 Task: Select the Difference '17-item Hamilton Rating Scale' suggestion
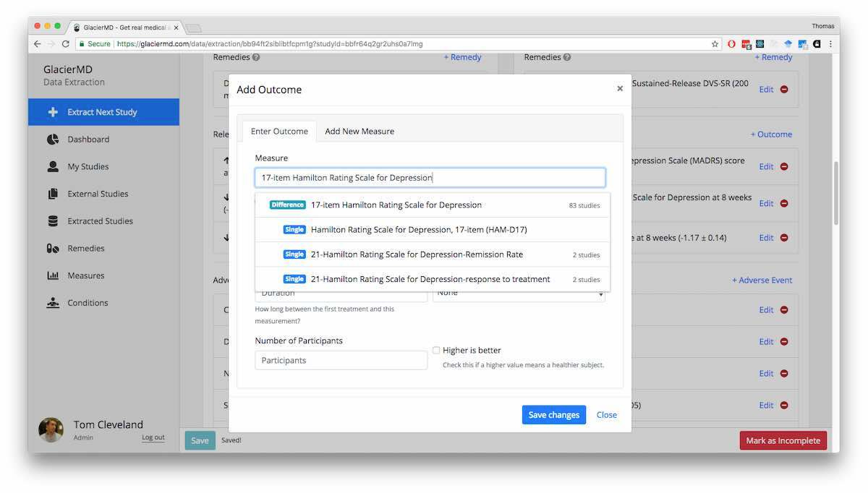[x=433, y=205]
